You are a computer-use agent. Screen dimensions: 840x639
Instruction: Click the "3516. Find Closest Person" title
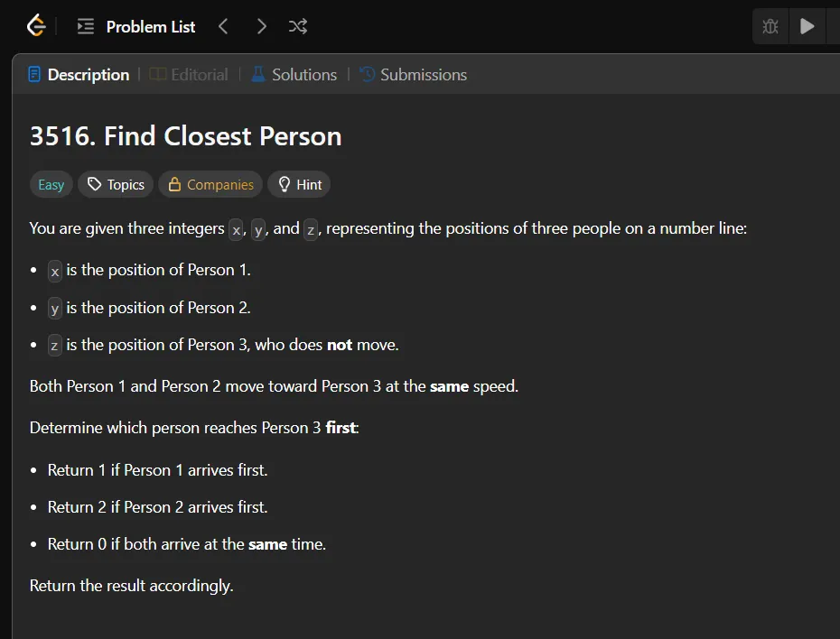coord(185,136)
